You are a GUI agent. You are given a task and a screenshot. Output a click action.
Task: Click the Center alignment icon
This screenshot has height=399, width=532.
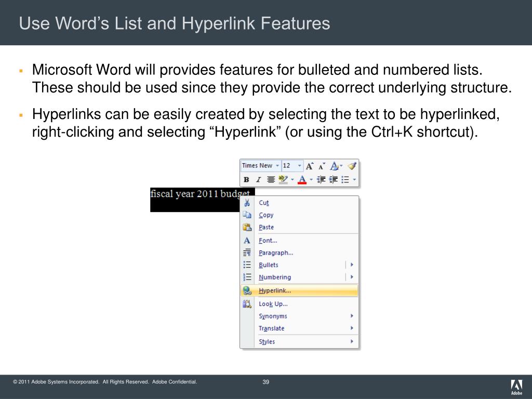tap(271, 180)
